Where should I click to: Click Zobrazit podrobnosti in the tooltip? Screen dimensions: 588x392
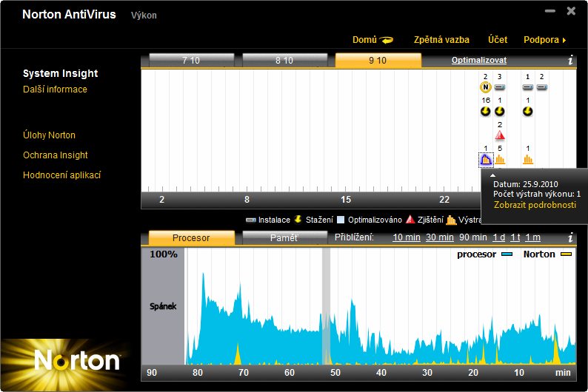click(x=535, y=205)
